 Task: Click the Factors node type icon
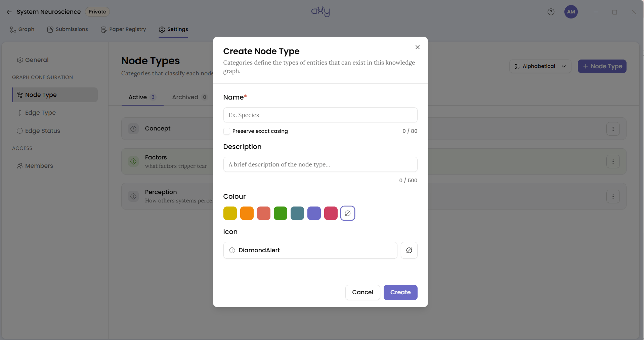133,161
